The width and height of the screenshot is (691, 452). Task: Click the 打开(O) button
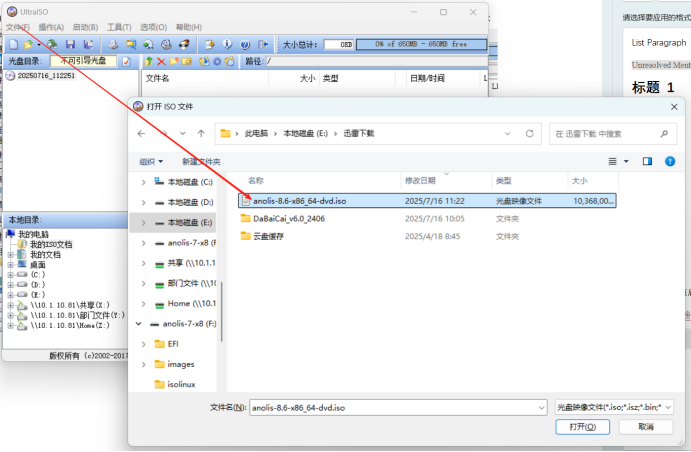pos(583,427)
